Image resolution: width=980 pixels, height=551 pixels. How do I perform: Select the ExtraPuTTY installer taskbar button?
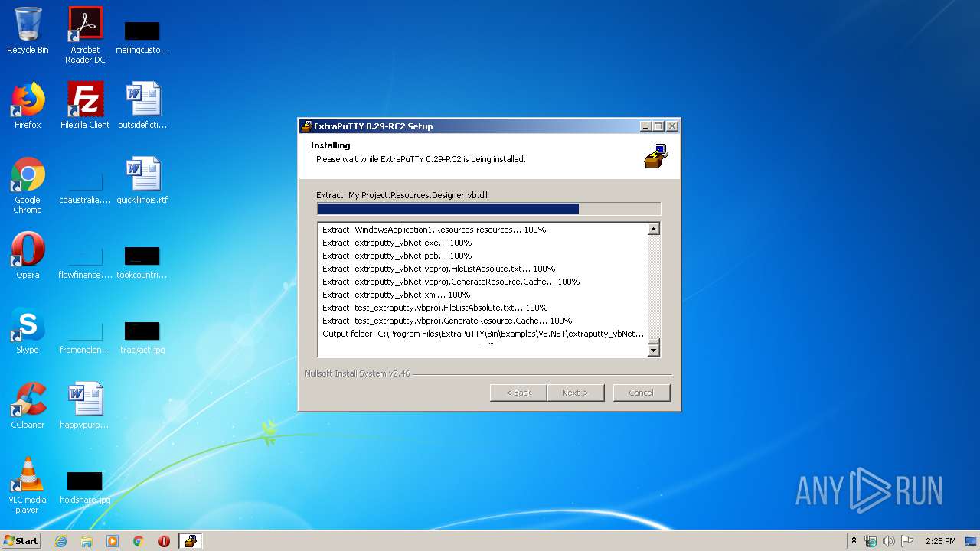(190, 541)
